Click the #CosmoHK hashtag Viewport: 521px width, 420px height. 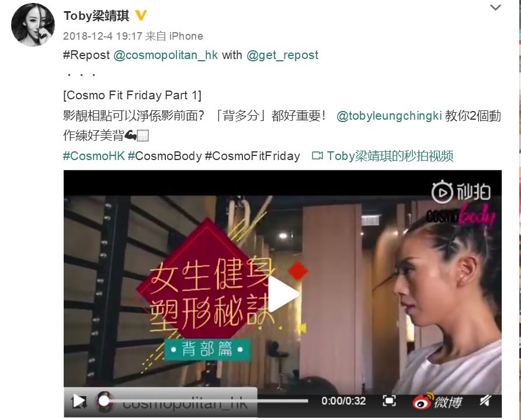[94, 156]
